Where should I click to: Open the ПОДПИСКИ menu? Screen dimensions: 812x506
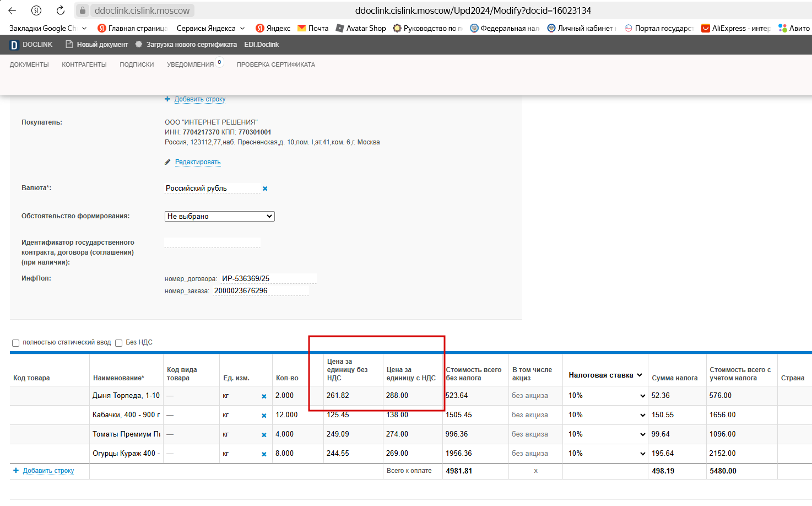pos(137,64)
